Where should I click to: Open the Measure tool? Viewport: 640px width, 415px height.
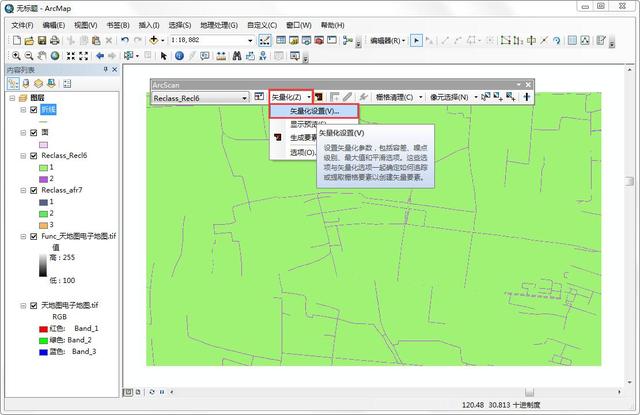click(x=221, y=56)
